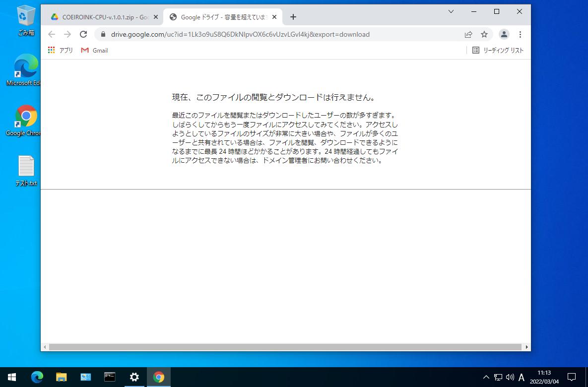
Task: Open a new tab with plus button
Action: click(x=293, y=17)
